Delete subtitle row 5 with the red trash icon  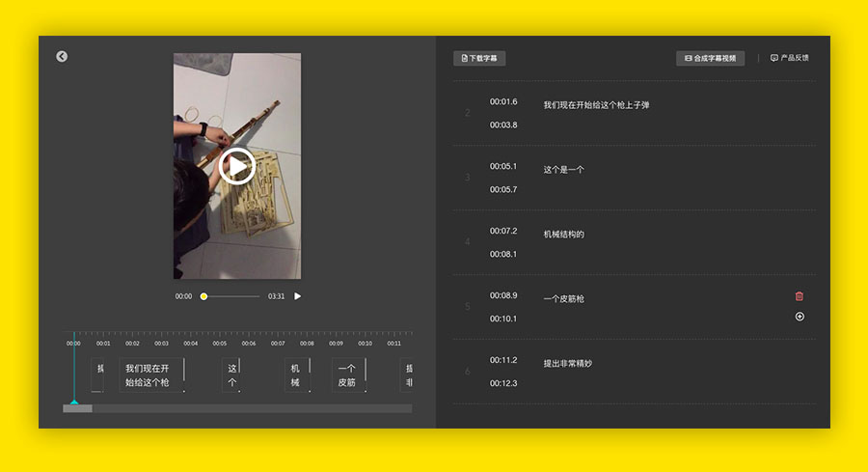[800, 295]
